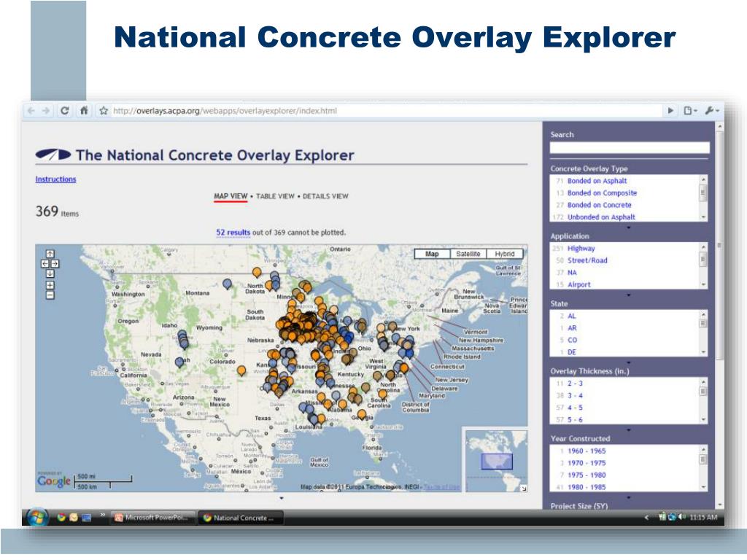Click the Windows Start orb
This screenshot has height=560, width=747.
pyautogui.click(x=36, y=517)
